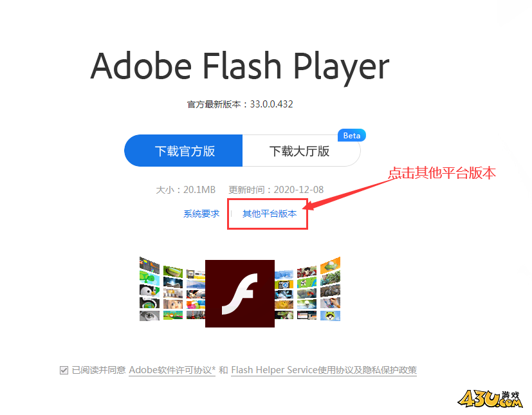
Task: Click the Beta badge on the download button
Action: pos(351,135)
